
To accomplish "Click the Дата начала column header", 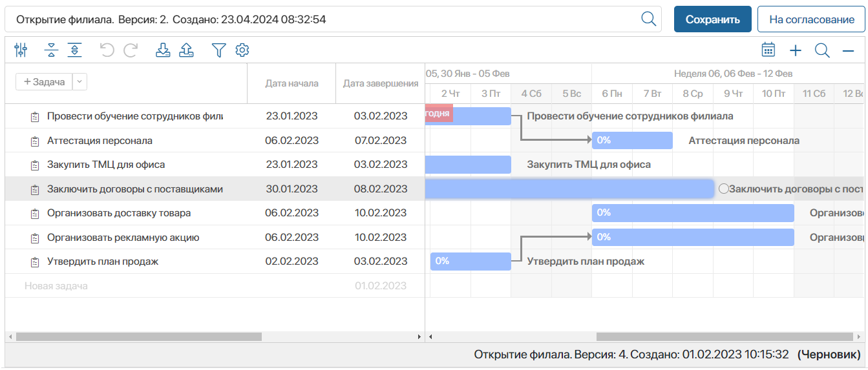I will [291, 83].
